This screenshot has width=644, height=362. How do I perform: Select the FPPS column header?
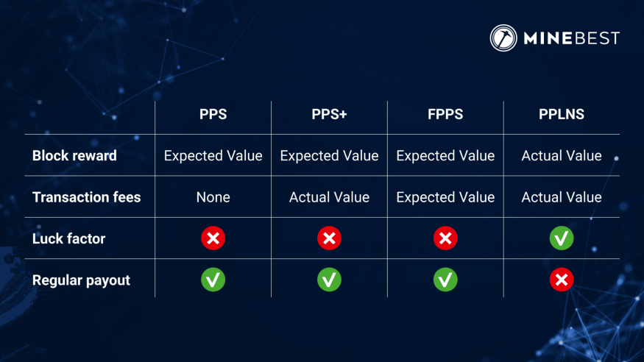pos(445,115)
